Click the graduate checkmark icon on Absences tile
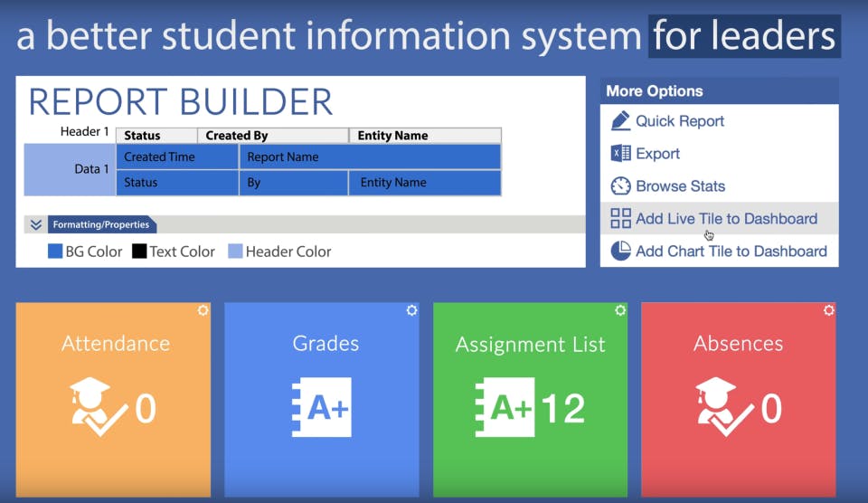 [724, 407]
